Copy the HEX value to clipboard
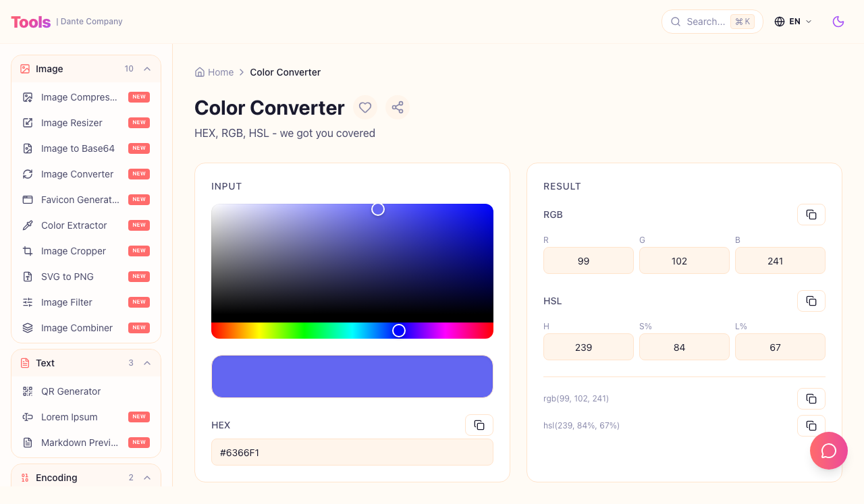 click(479, 425)
